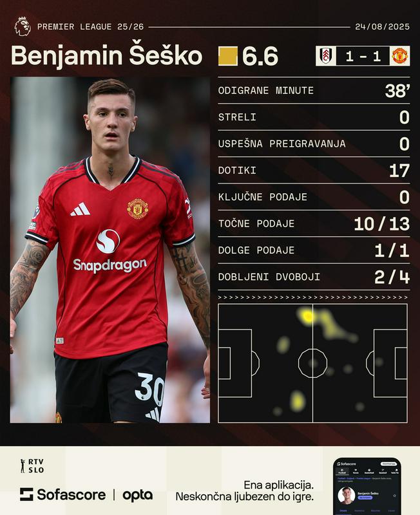The height and width of the screenshot is (515, 420).
Task: Select the Odigrane minute stat row
Action: (314, 90)
